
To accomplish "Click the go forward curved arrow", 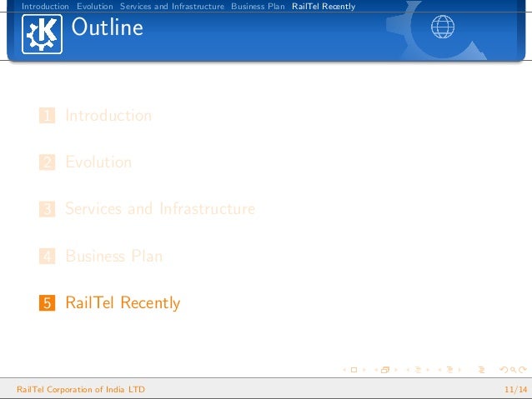I will pos(523,370).
